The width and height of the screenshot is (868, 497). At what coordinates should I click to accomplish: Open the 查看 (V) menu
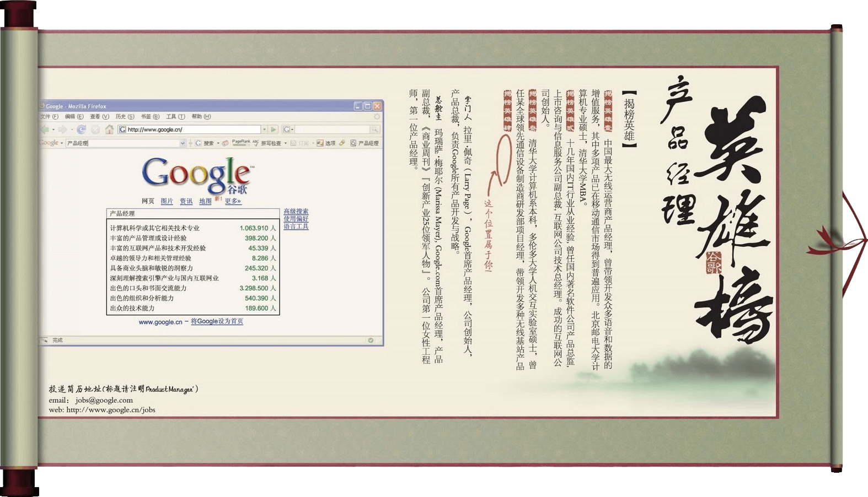pyautogui.click(x=99, y=116)
